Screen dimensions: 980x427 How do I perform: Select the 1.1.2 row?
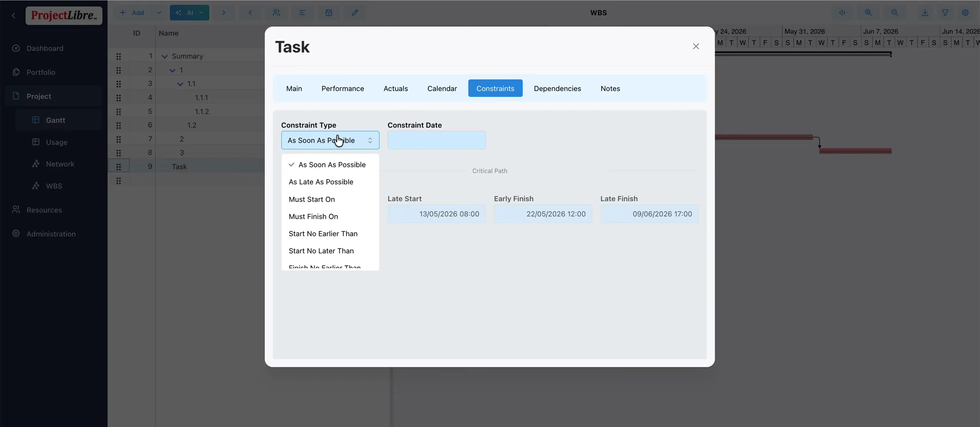point(202,111)
